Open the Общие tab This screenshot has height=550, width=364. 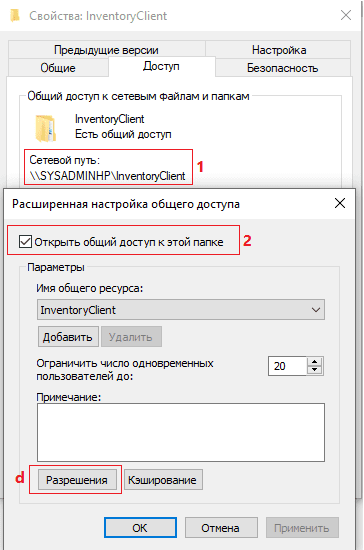[58, 68]
